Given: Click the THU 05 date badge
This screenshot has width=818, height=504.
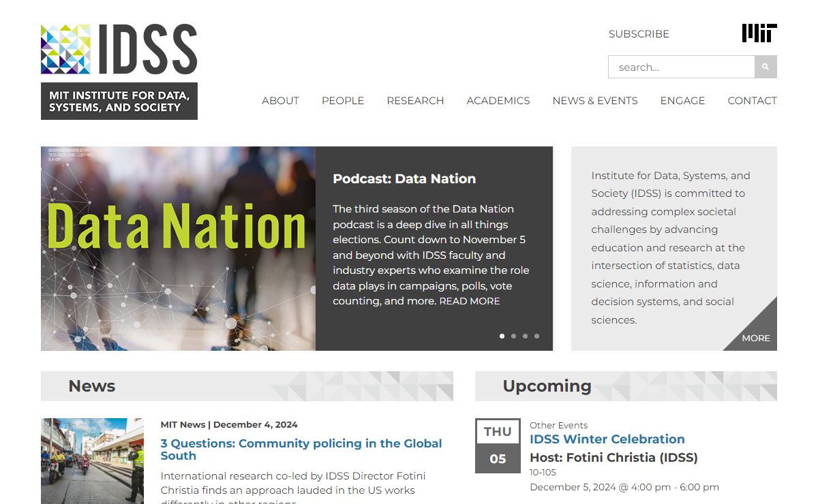Looking at the screenshot, I should (x=498, y=445).
